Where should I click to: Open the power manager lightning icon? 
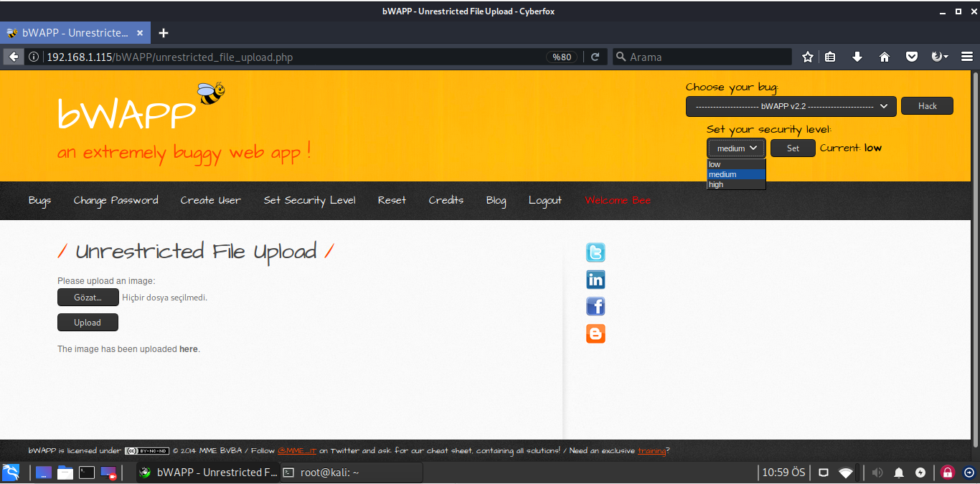tap(921, 473)
